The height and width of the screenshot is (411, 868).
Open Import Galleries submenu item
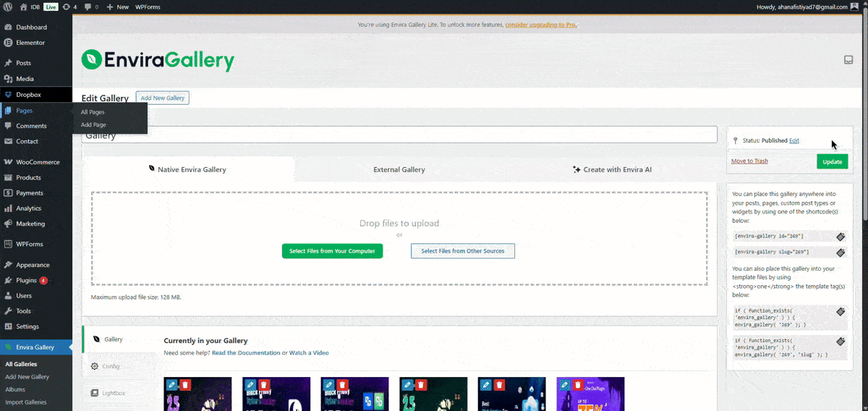coord(26,402)
